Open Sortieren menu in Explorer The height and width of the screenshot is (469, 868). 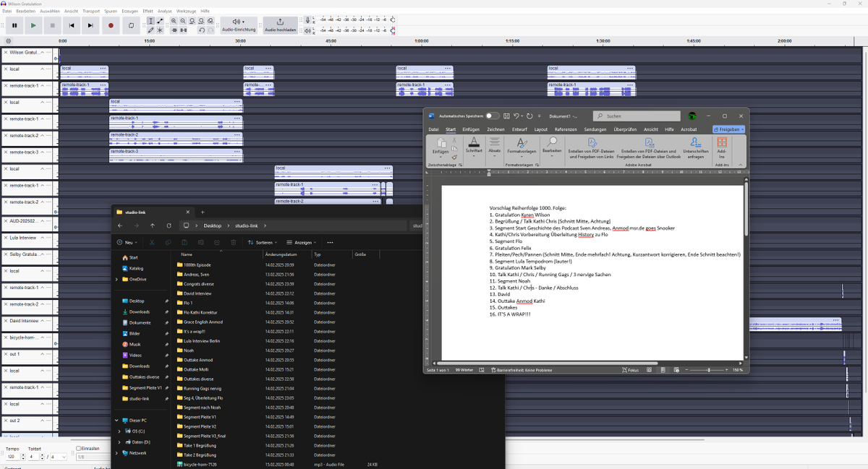[x=261, y=243]
